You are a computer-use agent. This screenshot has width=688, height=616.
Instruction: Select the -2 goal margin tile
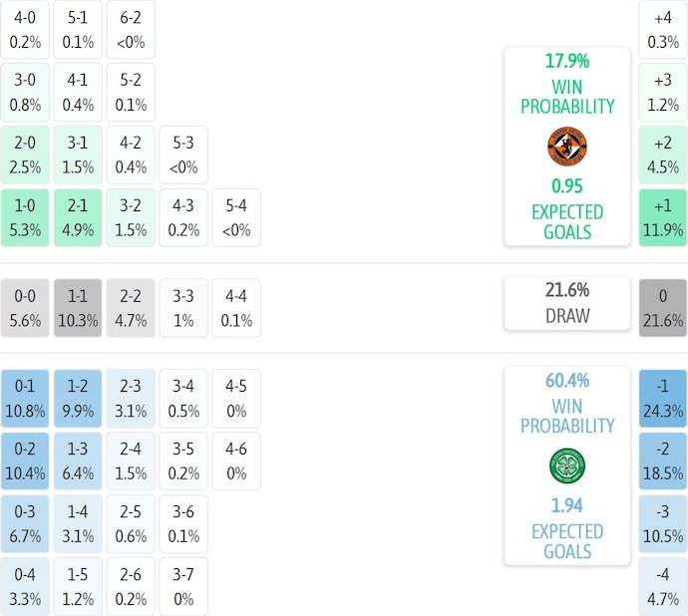pos(663,461)
